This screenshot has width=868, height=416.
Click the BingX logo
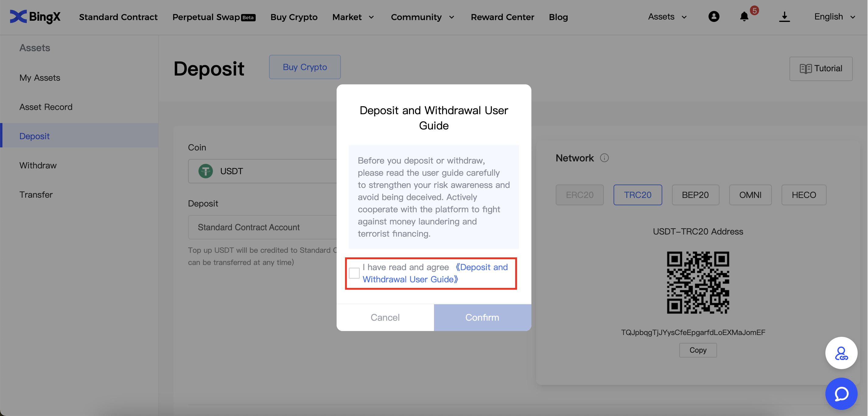click(35, 16)
